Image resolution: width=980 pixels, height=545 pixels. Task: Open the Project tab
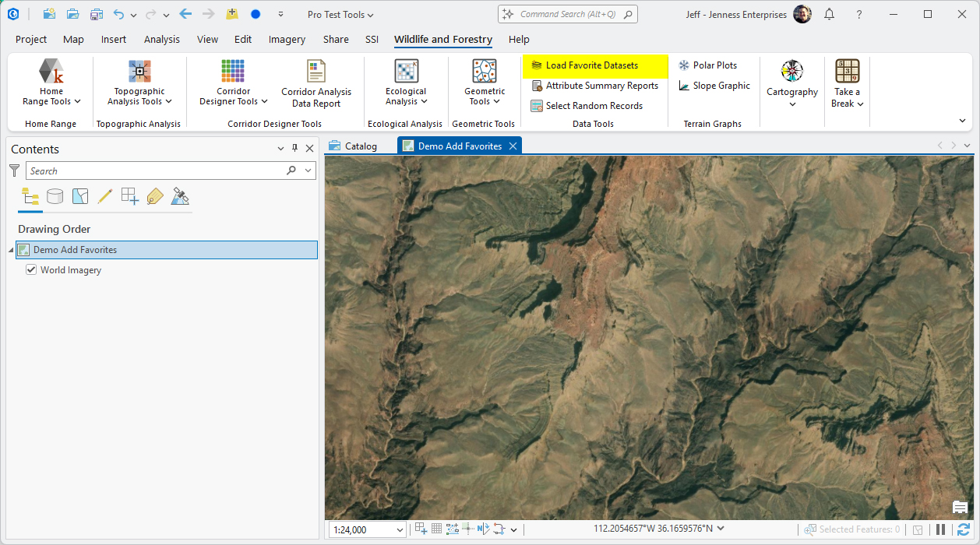pos(31,39)
